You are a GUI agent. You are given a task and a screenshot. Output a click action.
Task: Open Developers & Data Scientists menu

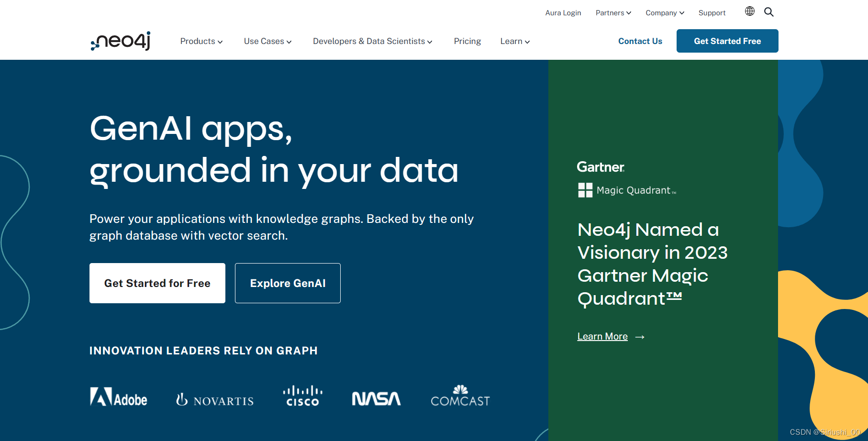click(x=373, y=41)
